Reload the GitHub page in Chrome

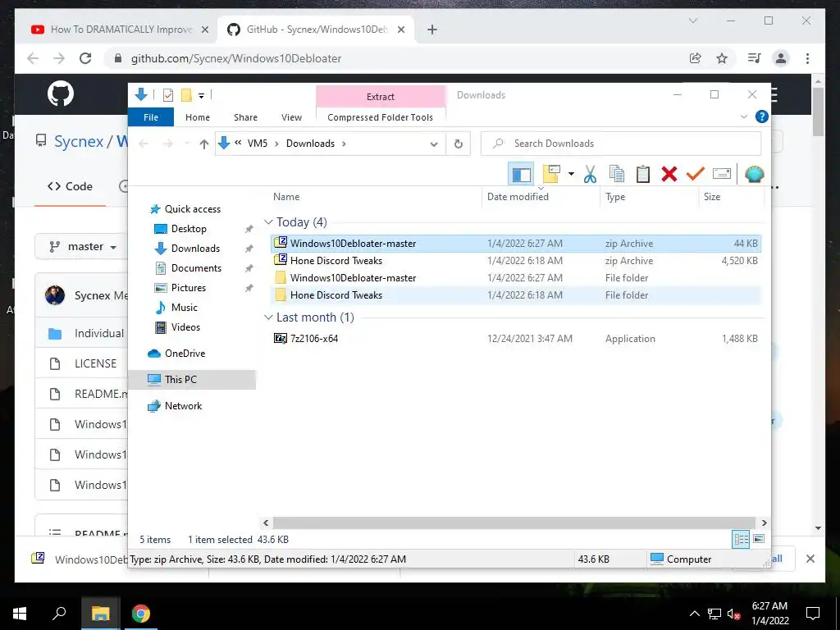(85, 58)
